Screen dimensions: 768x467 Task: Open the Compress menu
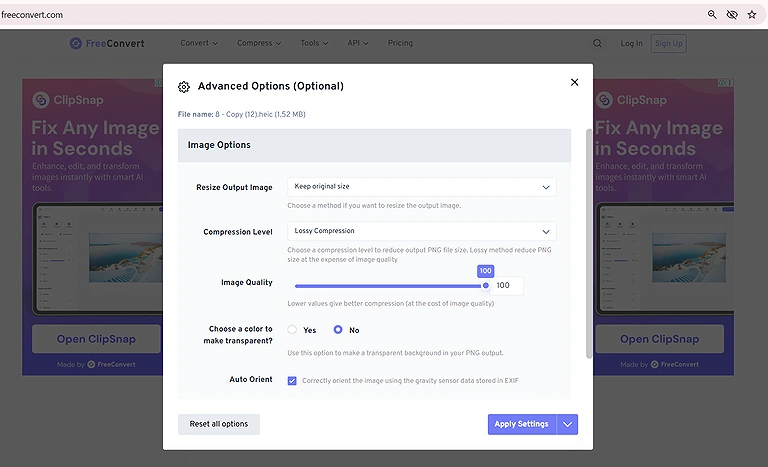click(259, 43)
